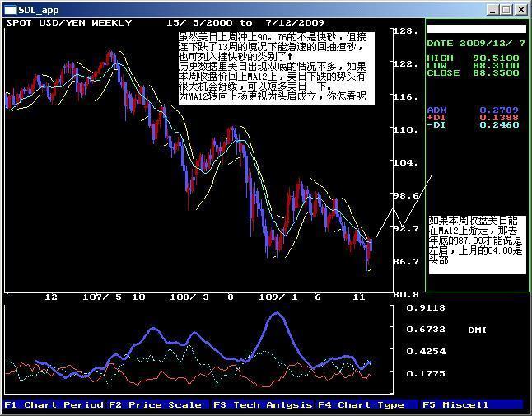532x416 pixels.
Task: Click the 0.9118 DMI scale label
Action: click(426, 308)
